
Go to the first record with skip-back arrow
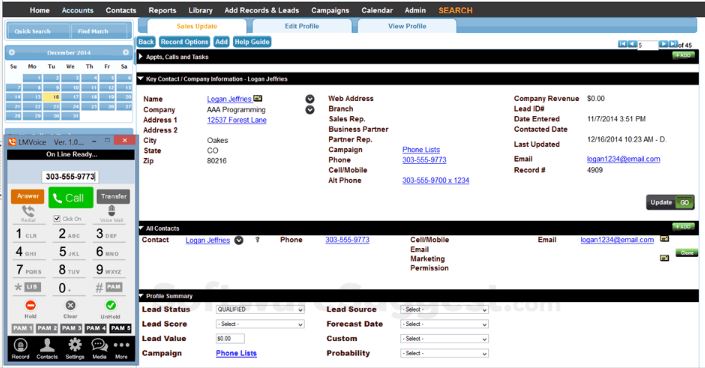[622, 44]
